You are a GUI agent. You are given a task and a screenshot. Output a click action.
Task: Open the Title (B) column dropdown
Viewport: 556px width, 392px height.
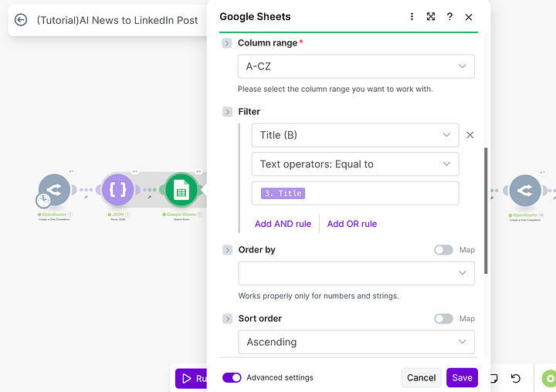point(355,135)
